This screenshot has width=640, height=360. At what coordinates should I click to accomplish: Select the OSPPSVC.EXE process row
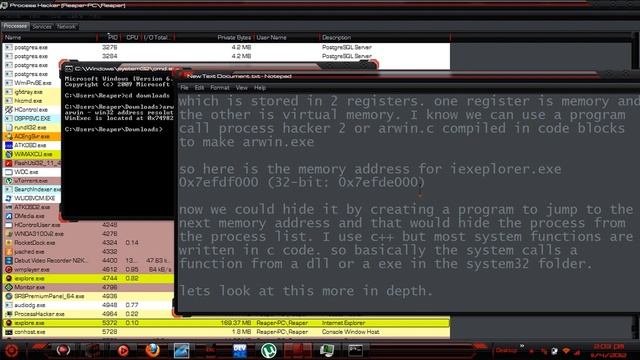tap(32, 118)
